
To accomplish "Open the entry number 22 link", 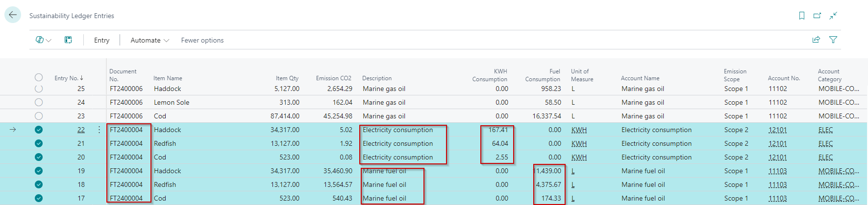I will (81, 130).
